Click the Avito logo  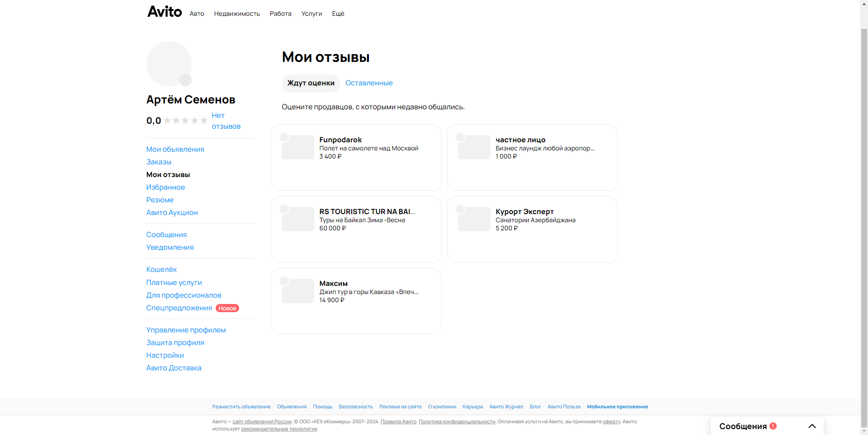(x=165, y=12)
